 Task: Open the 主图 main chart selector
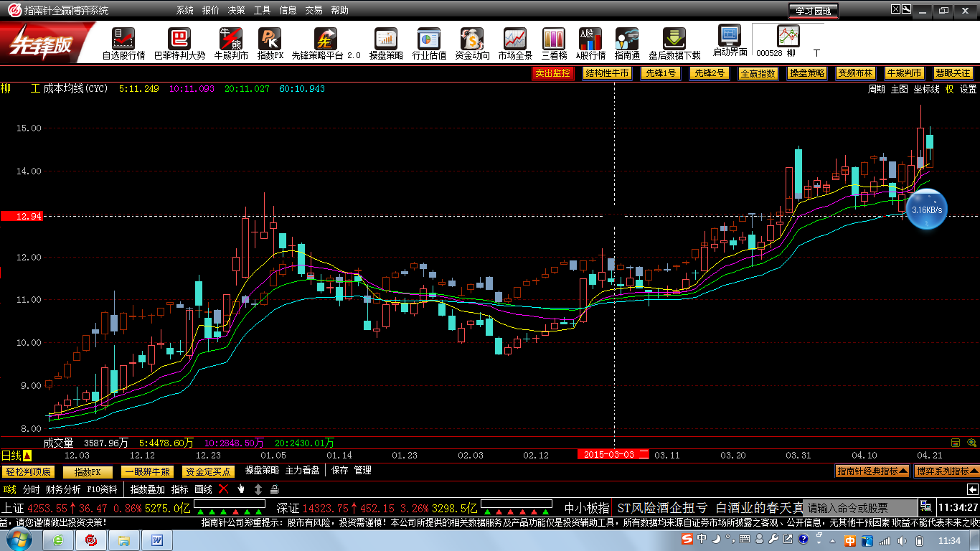click(900, 89)
